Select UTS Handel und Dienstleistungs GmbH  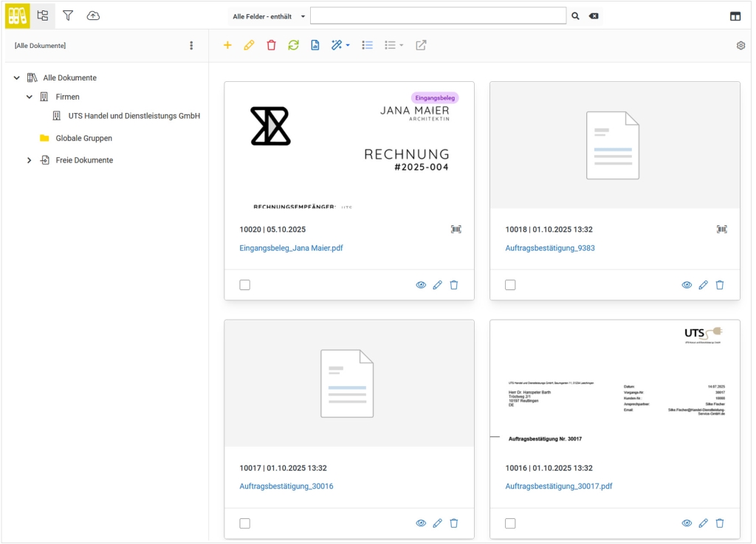pyautogui.click(x=134, y=116)
